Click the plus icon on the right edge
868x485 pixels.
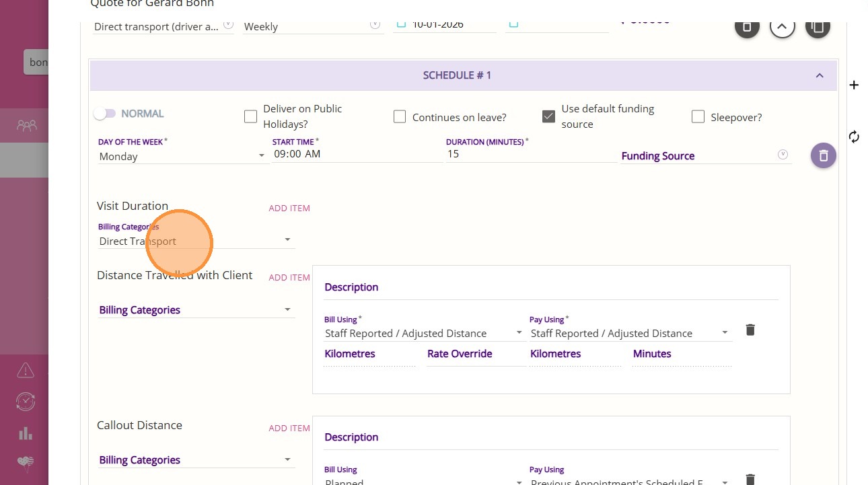pos(854,85)
